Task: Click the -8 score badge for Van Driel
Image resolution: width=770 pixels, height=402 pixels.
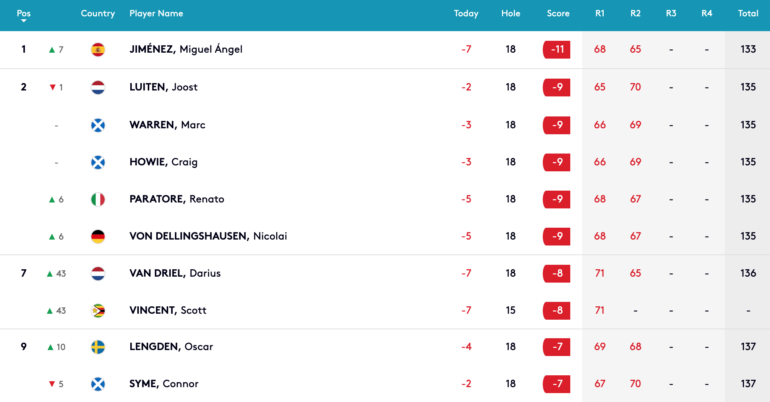Action: tap(557, 273)
